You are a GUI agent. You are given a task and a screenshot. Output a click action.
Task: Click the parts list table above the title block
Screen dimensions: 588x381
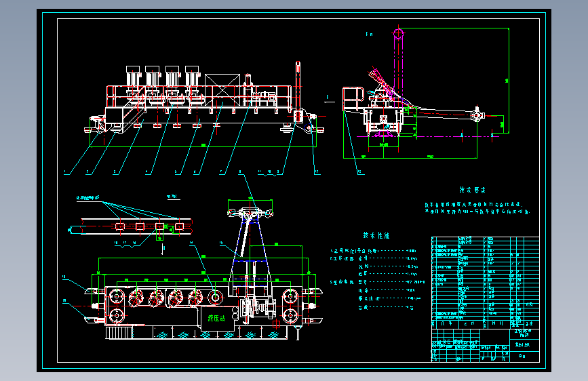click(485, 283)
